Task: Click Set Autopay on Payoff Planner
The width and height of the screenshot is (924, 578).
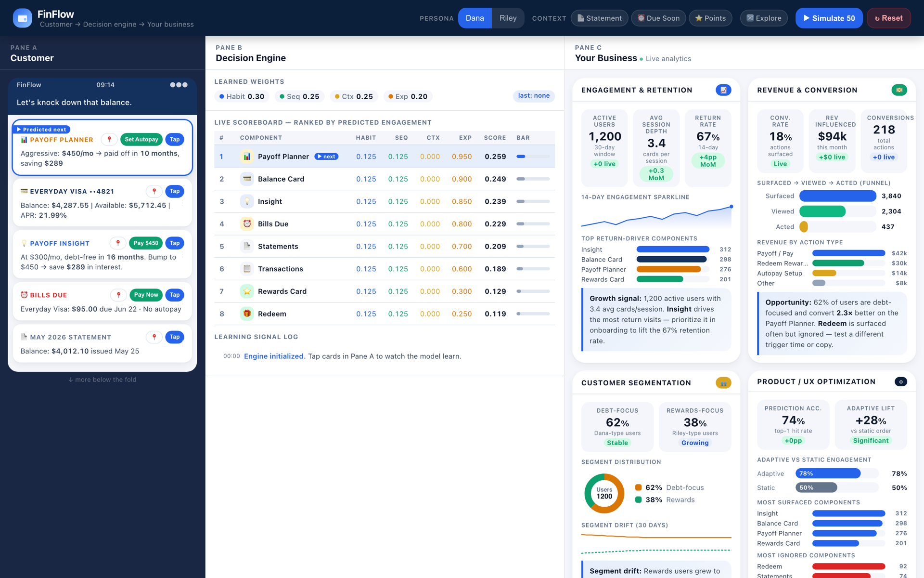Action: point(141,139)
